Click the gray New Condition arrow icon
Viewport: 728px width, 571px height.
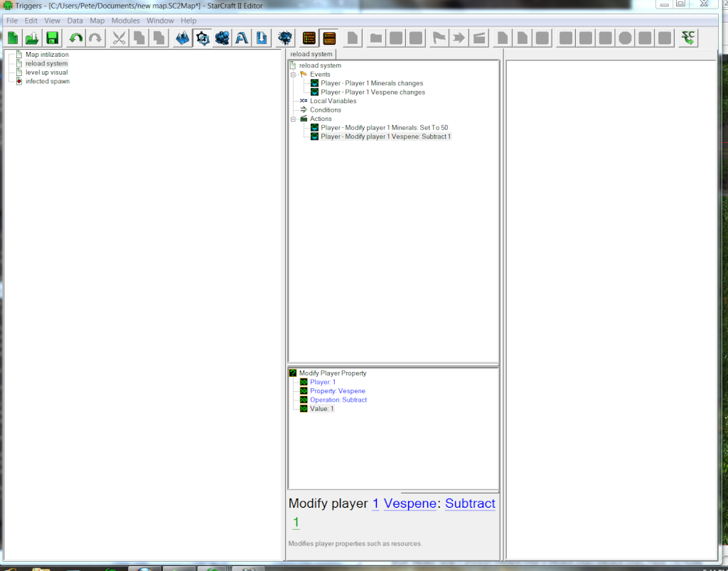[459, 38]
